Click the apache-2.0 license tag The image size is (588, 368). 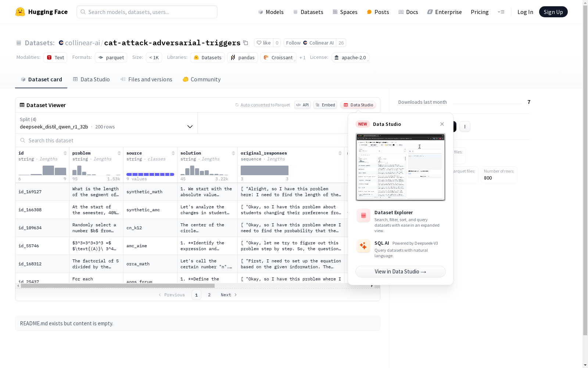point(350,57)
